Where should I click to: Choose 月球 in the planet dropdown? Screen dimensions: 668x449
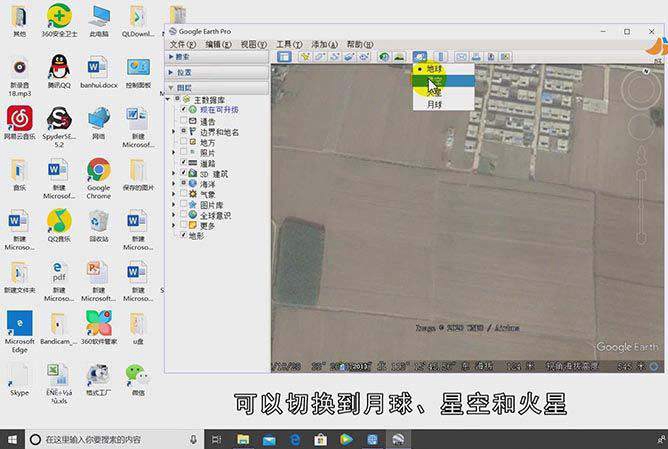(443, 104)
